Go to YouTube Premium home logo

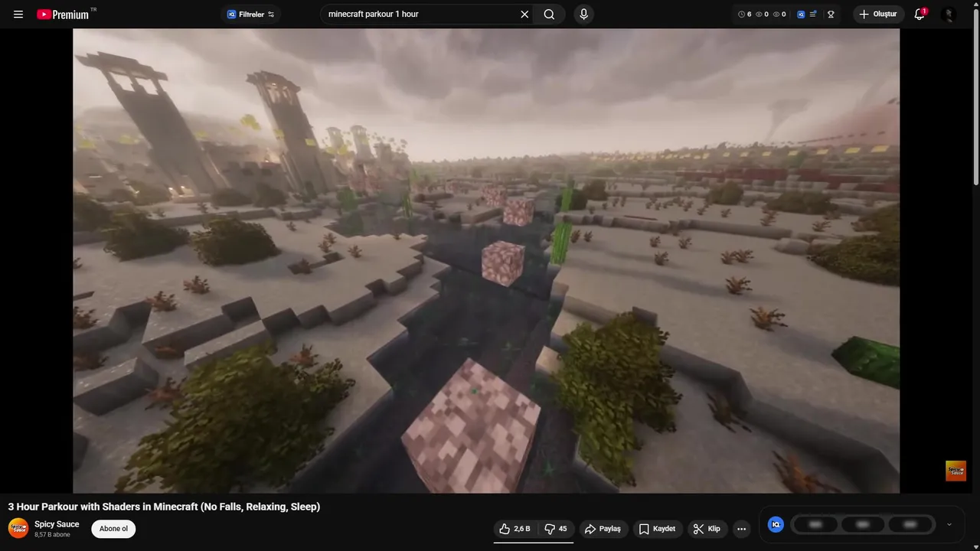pos(63,15)
